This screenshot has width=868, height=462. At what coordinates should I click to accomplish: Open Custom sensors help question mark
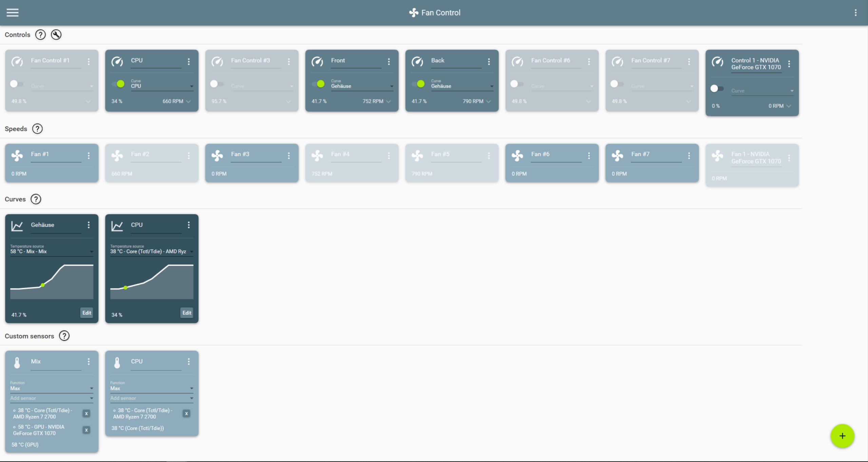pyautogui.click(x=64, y=336)
